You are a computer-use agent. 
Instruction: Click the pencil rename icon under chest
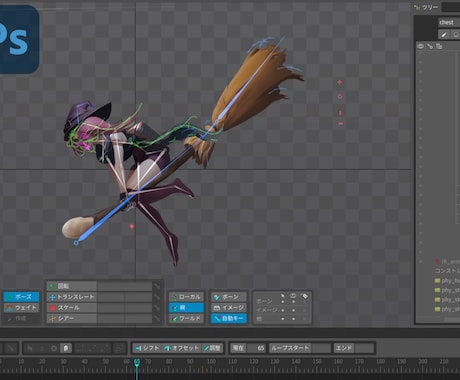coord(444,34)
